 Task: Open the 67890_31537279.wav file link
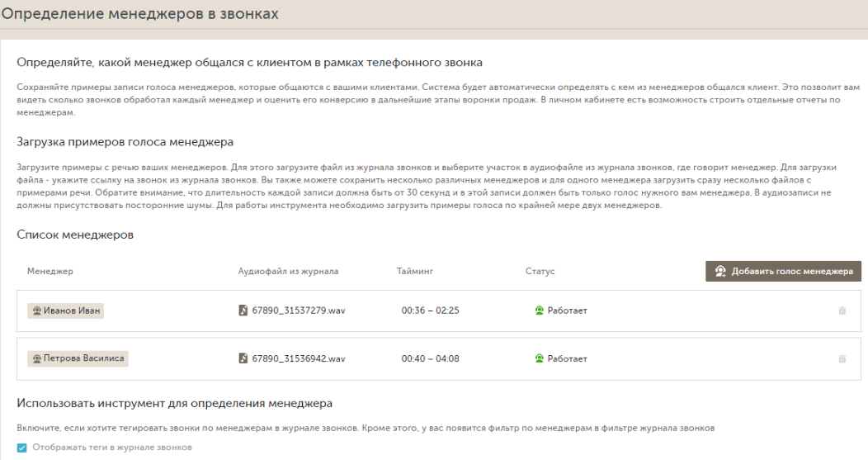[x=299, y=311]
